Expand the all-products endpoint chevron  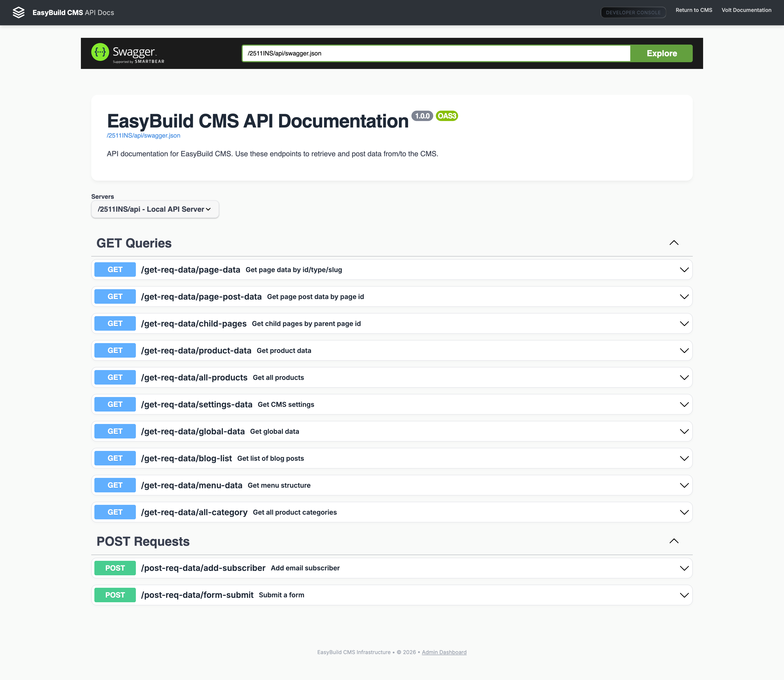[x=684, y=378]
